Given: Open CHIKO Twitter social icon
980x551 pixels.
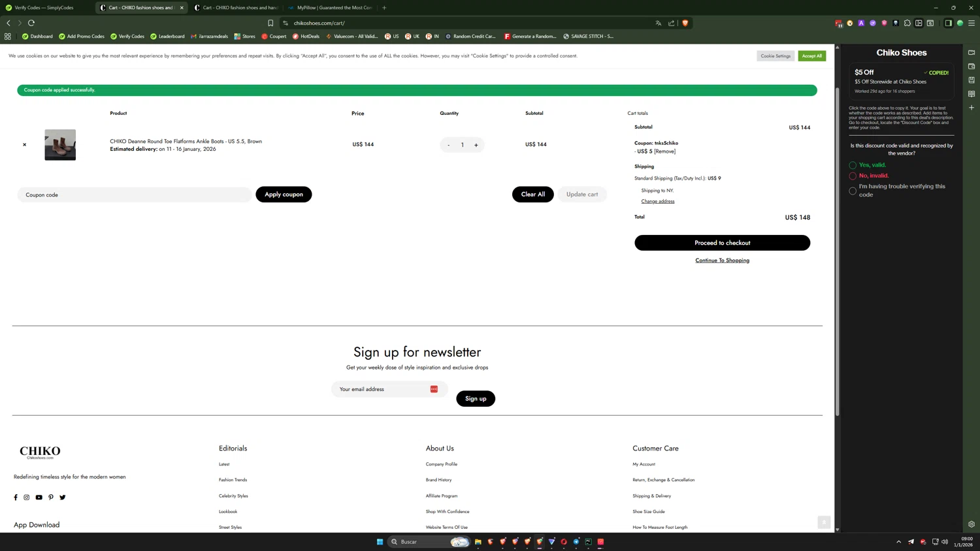Looking at the screenshot, I should [x=63, y=497].
